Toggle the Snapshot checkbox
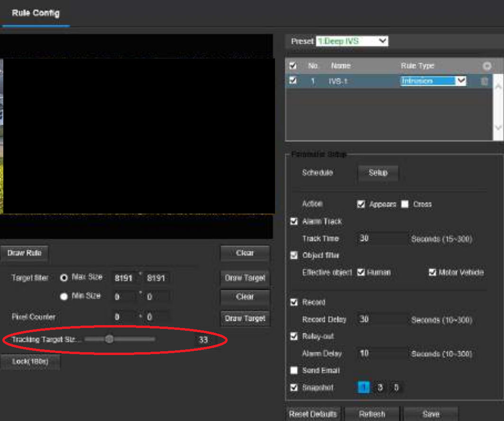 (294, 387)
